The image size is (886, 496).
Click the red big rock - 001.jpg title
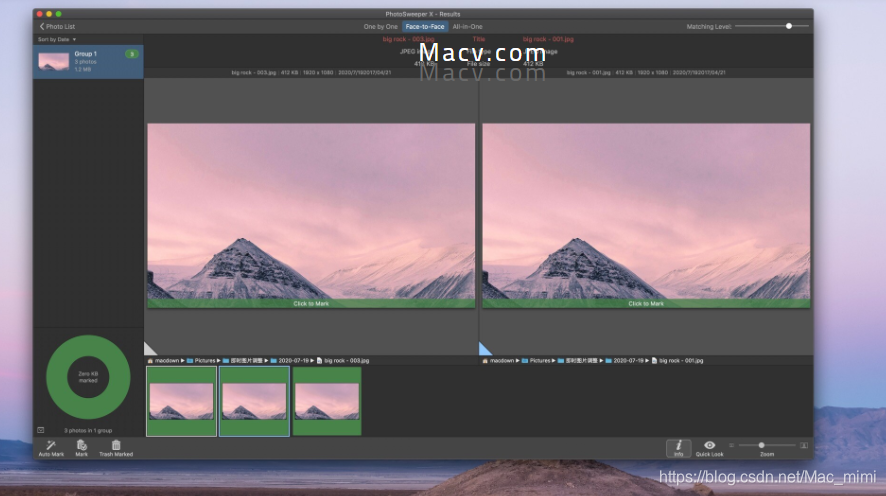[548, 39]
